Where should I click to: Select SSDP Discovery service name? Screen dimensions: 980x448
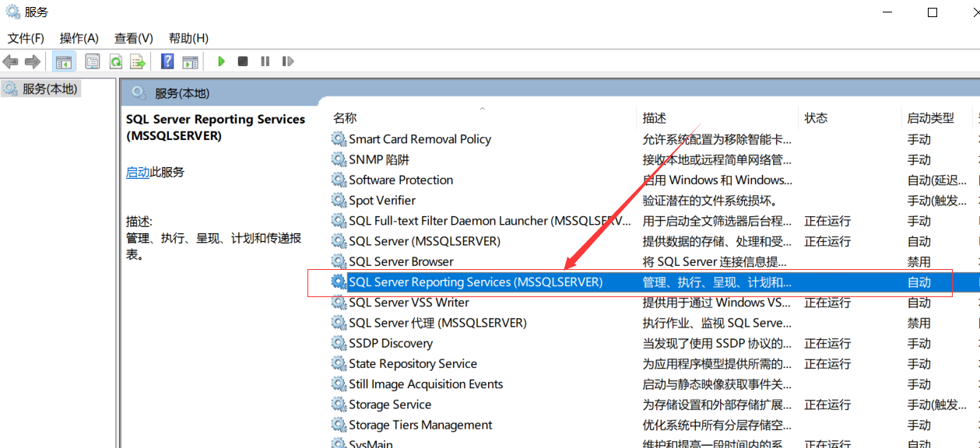(391, 343)
